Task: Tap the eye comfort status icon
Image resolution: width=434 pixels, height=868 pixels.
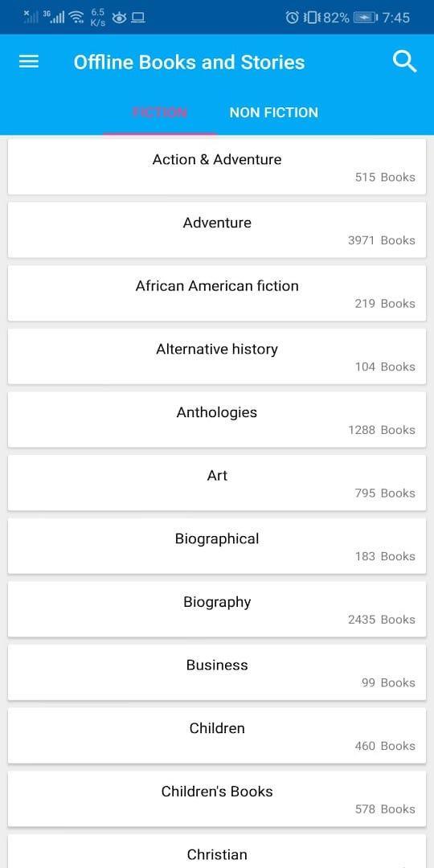Action: (x=119, y=18)
